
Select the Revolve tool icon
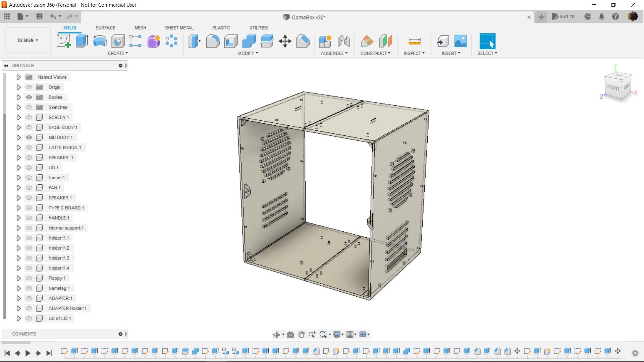[x=100, y=41]
